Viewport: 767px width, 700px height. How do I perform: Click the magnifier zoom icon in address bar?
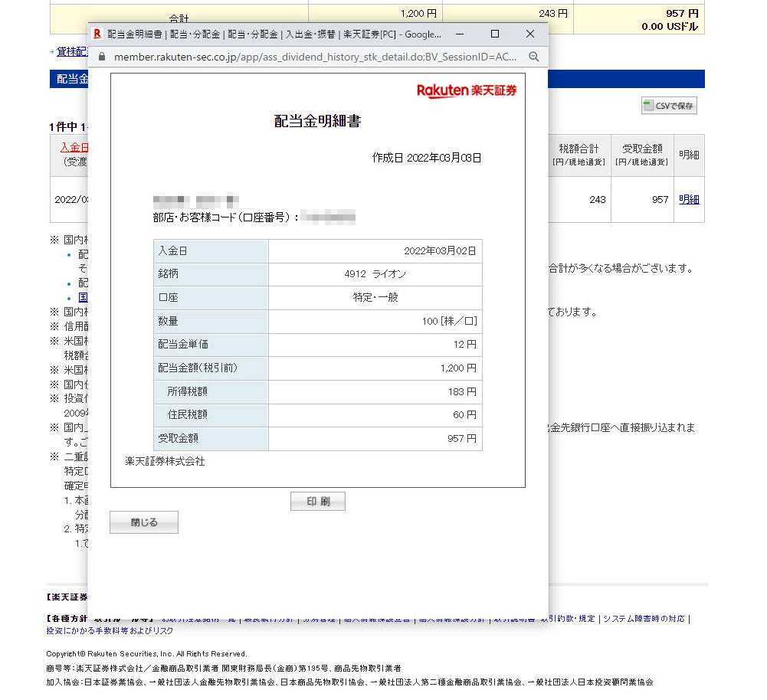tap(534, 57)
